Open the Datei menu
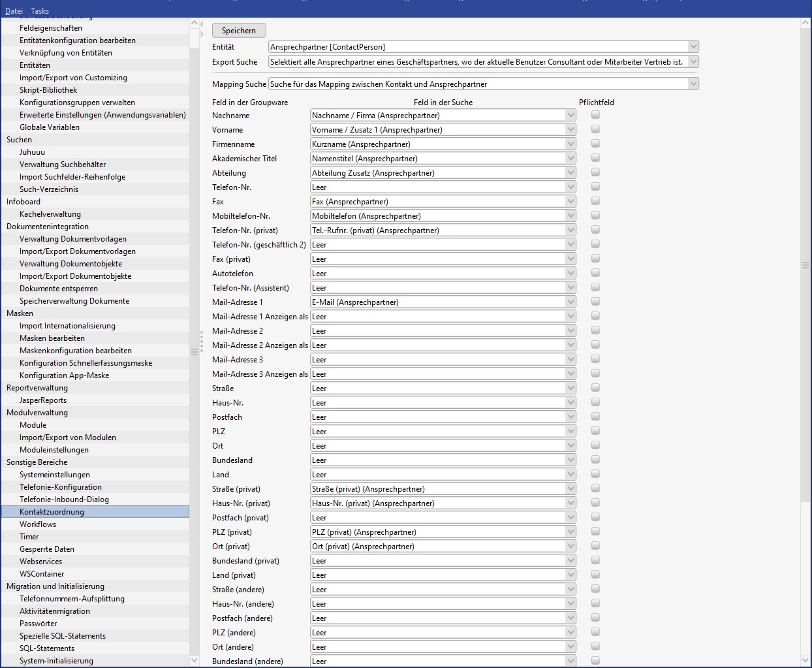 point(14,10)
